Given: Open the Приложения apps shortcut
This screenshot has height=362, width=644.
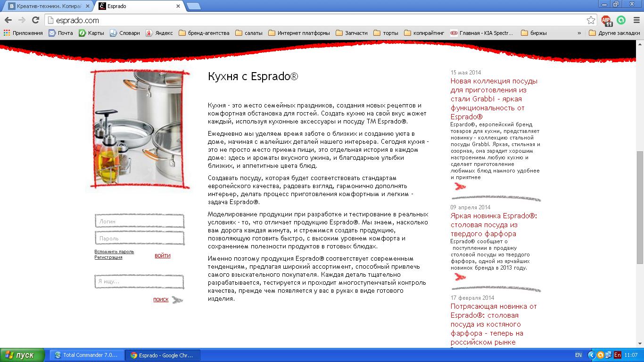Looking at the screenshot, I should click(23, 33).
